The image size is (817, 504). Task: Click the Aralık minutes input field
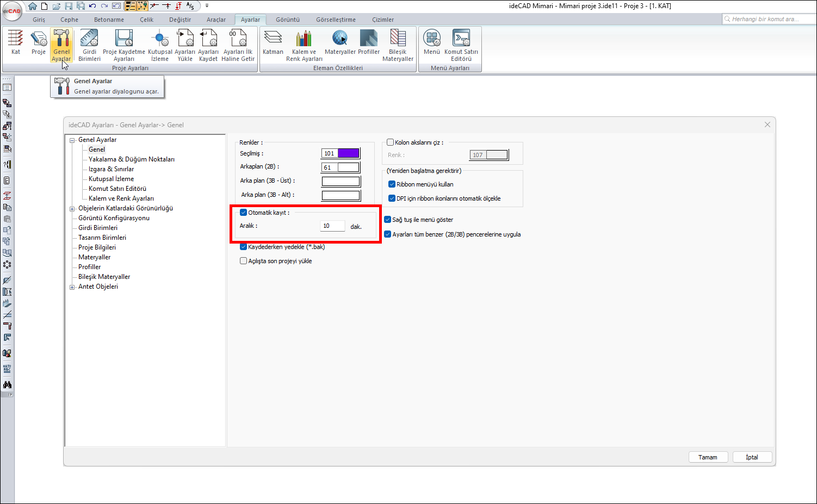[x=332, y=226]
